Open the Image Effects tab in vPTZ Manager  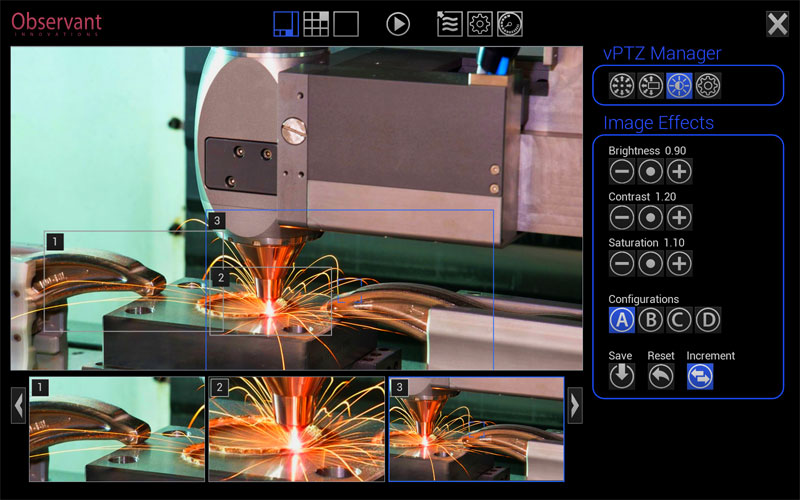[680, 85]
